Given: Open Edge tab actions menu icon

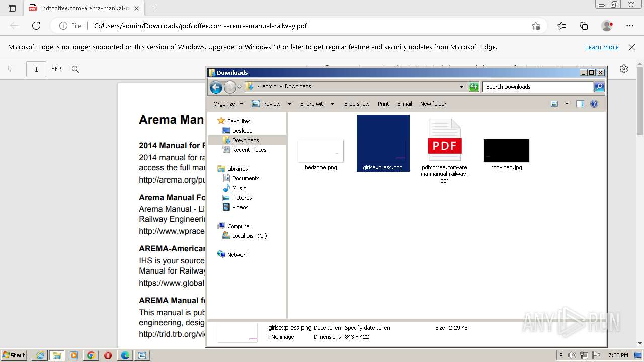Looking at the screenshot, I should pyautogui.click(x=12, y=8).
